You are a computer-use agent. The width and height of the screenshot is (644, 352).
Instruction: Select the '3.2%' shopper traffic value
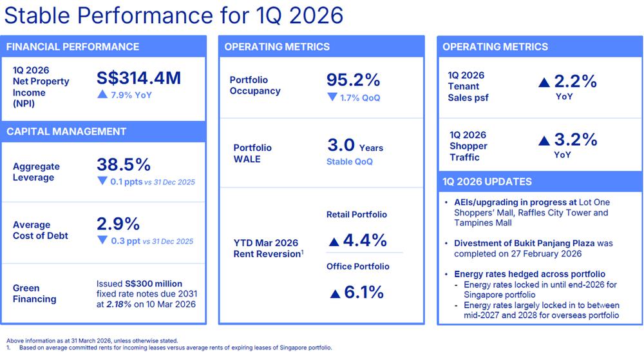pos(575,139)
